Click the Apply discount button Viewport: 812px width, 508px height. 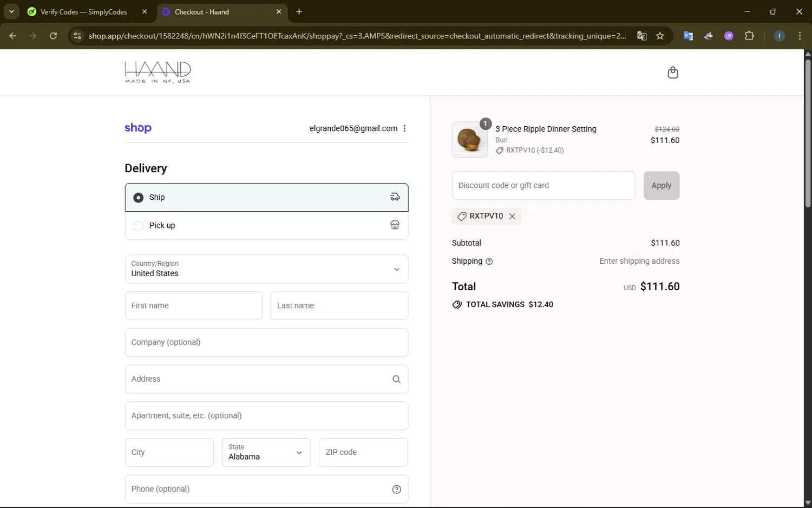click(661, 185)
